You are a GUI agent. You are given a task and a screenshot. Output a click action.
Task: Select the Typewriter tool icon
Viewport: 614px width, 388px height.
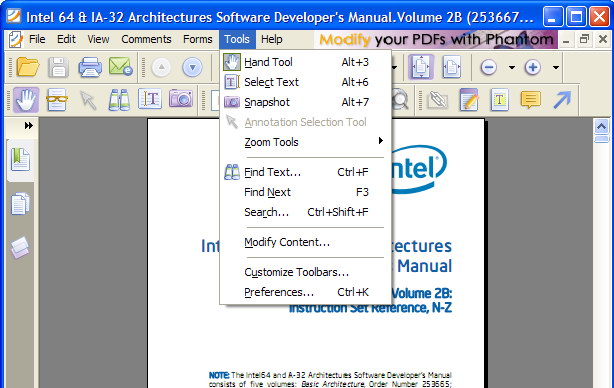[500, 100]
